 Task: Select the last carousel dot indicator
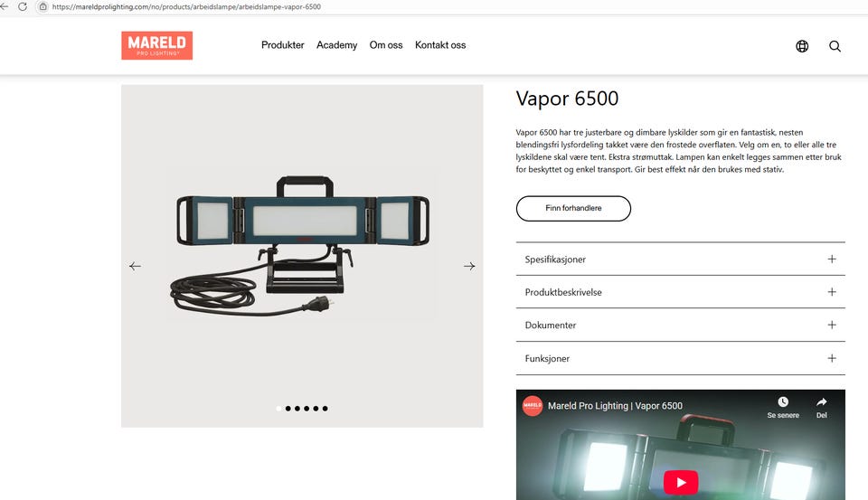(325, 409)
